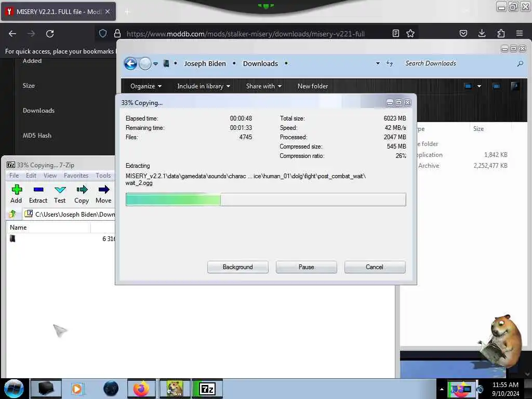Click the Name column header in 7-Zip
The height and width of the screenshot is (399, 532).
[x=48, y=228]
